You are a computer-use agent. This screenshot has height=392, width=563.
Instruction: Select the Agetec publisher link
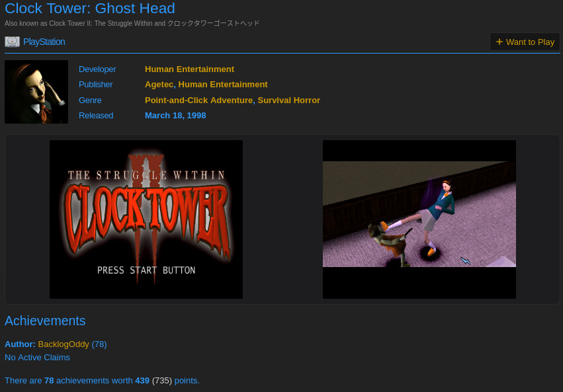(x=159, y=85)
